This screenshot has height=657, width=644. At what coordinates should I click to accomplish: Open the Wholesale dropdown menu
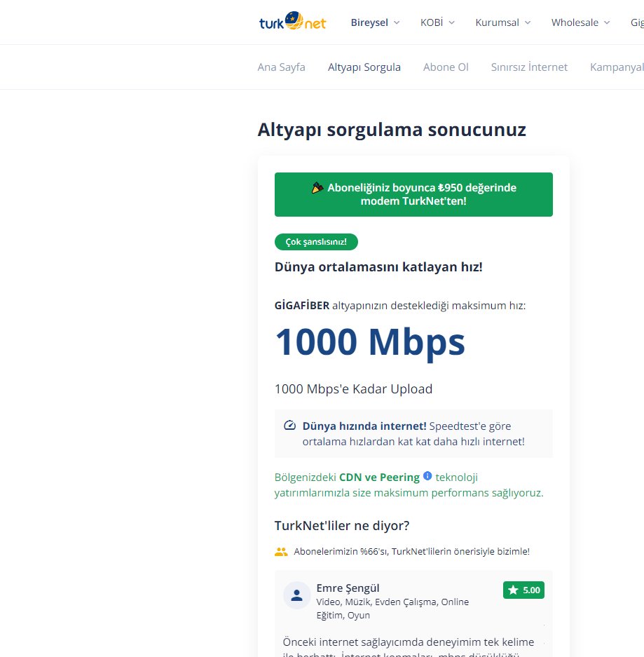[580, 22]
